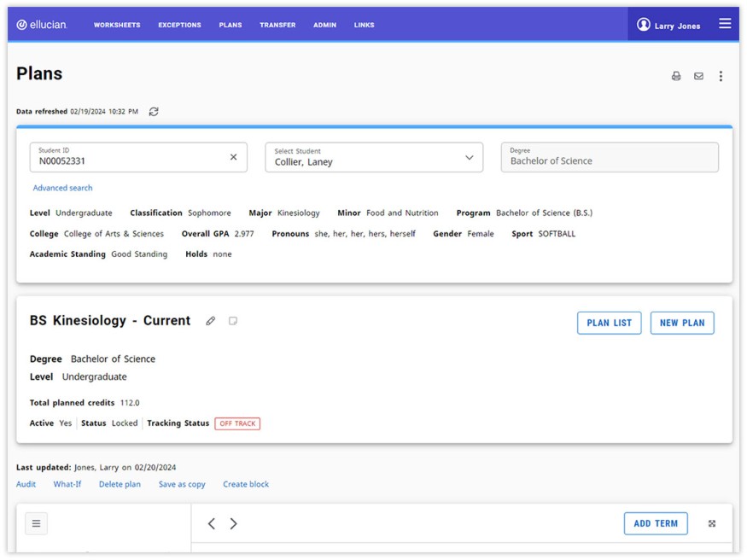Viewport: 747px width, 560px height.
Task: Open the three-dot overflow menu
Action: click(x=721, y=76)
